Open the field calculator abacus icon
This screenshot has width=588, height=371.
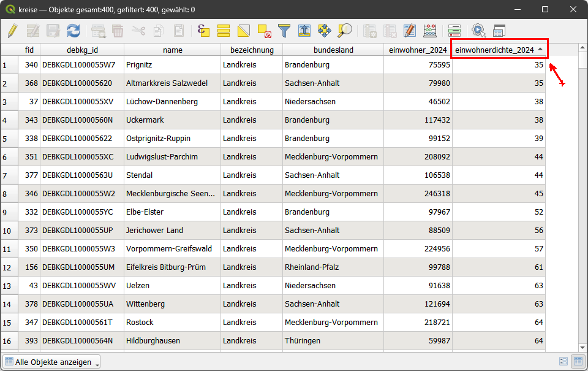431,30
